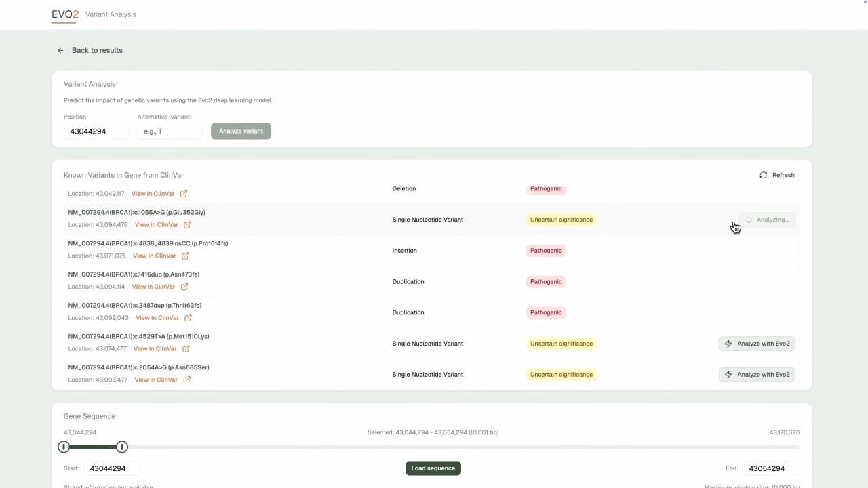Open Back to results link

pos(97,50)
